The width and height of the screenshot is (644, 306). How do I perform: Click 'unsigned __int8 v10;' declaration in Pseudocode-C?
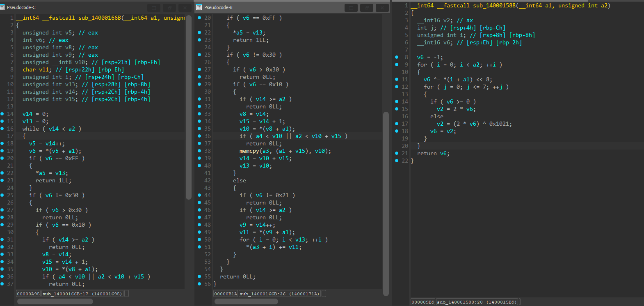pos(55,62)
